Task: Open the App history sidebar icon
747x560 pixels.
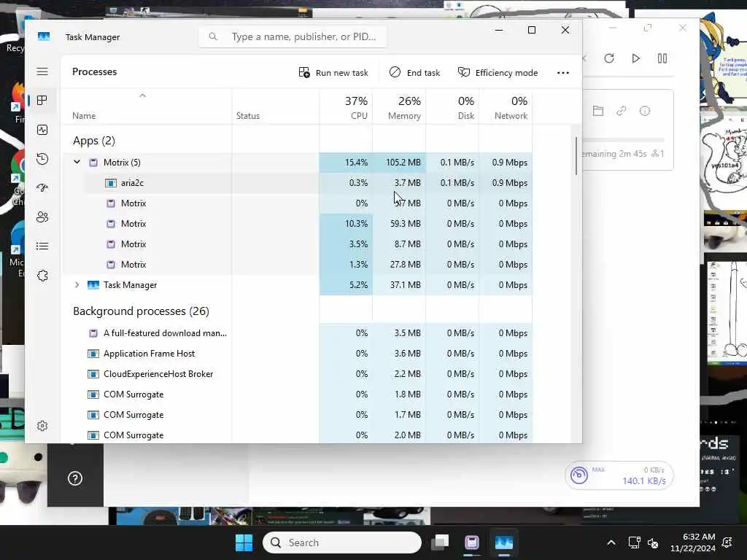Action: [x=42, y=158]
